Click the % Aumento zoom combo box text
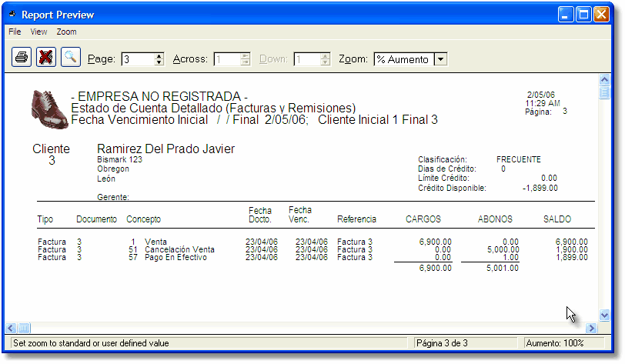625x364 pixels. coord(403,59)
